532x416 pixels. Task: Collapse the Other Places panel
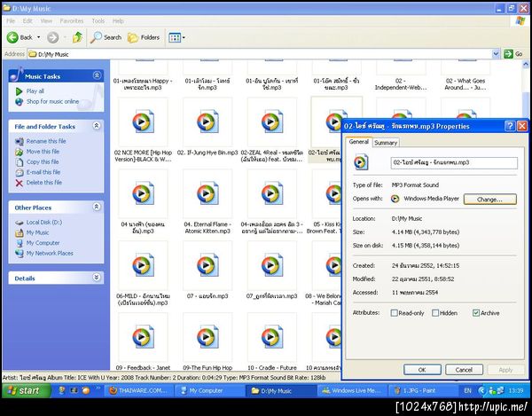click(x=97, y=207)
